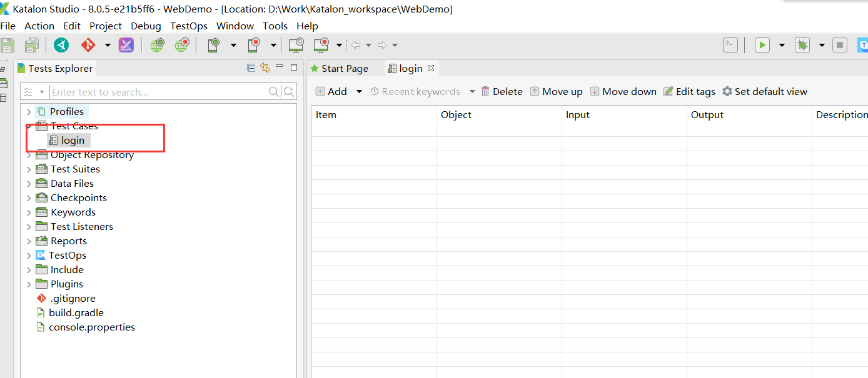Click the Record Windows Action monitor icon
868x378 pixels.
pos(321,45)
